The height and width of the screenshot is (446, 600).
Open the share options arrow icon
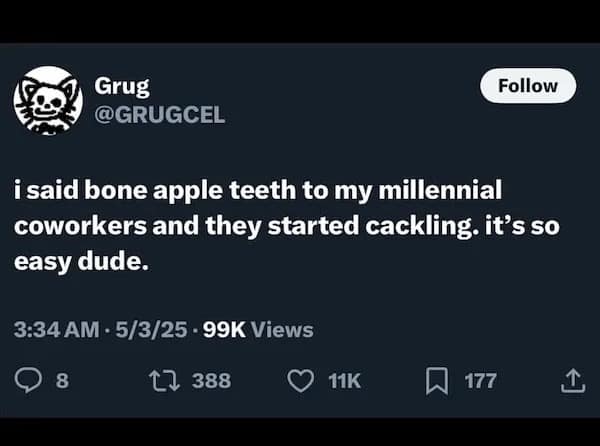[x=572, y=380]
